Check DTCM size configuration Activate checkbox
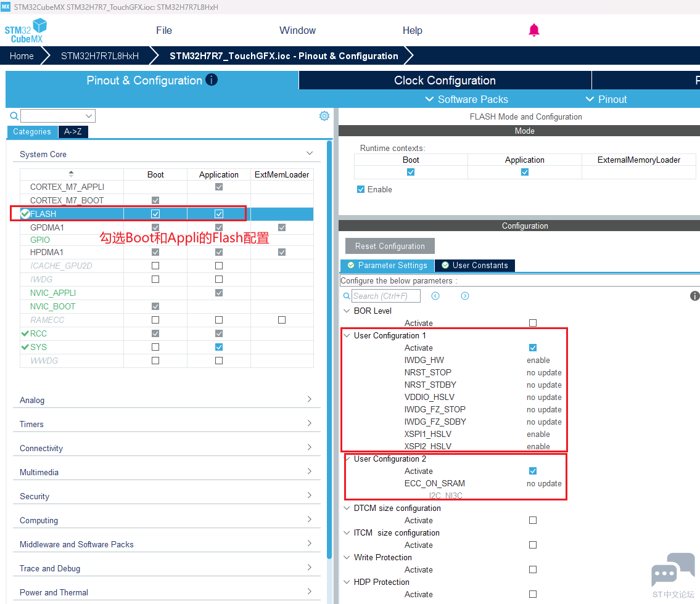The image size is (700, 604). (x=533, y=520)
